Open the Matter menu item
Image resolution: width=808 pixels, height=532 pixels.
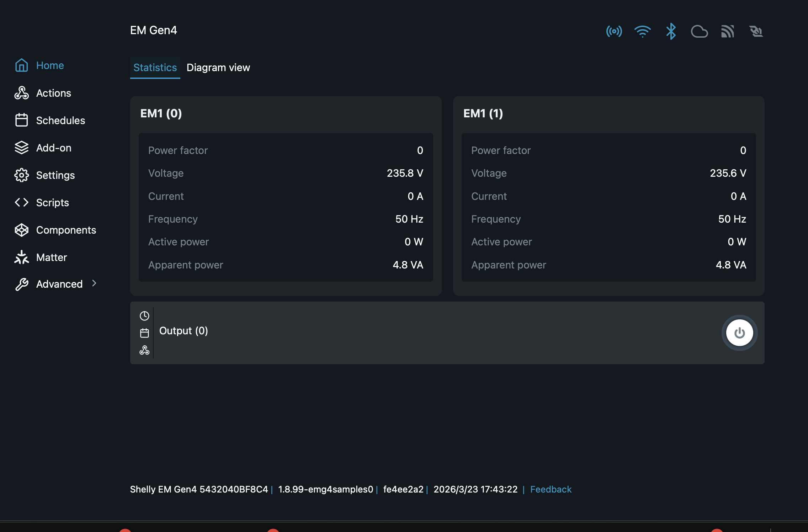[x=52, y=257]
